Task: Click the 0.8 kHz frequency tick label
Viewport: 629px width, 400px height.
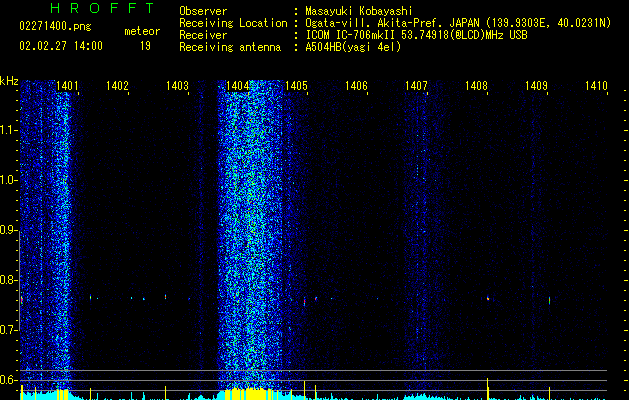Action: click(9, 280)
